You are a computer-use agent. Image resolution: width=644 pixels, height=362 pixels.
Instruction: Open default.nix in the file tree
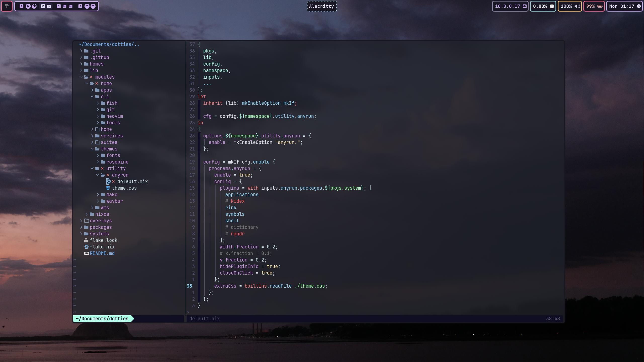133,181
